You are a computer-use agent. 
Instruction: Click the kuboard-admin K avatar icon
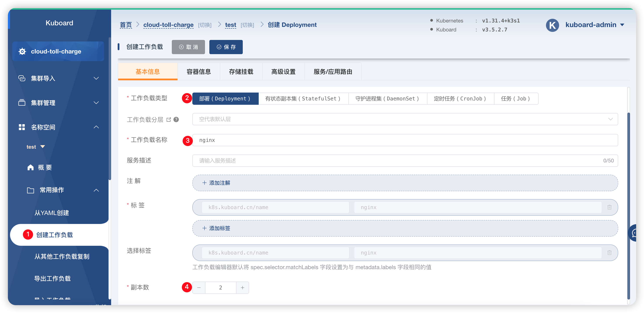tap(552, 25)
